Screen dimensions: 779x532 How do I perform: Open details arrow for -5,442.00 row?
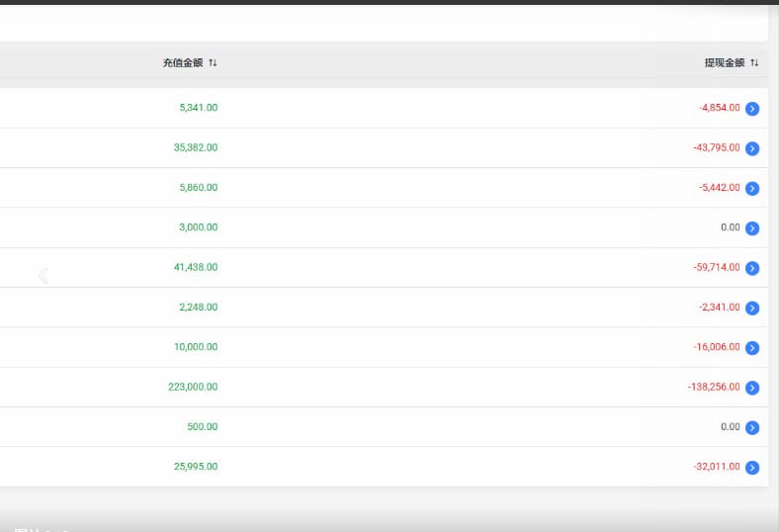pyautogui.click(x=752, y=188)
